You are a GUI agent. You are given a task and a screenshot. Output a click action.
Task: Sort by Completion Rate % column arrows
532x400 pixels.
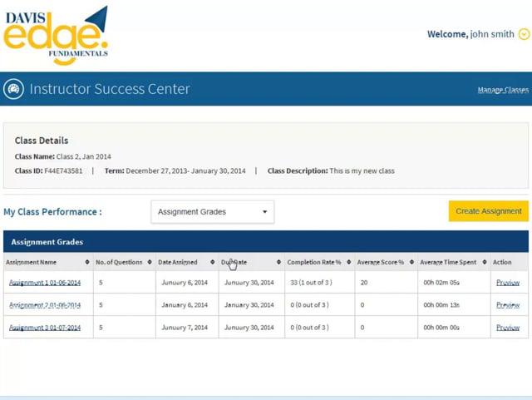coord(349,262)
